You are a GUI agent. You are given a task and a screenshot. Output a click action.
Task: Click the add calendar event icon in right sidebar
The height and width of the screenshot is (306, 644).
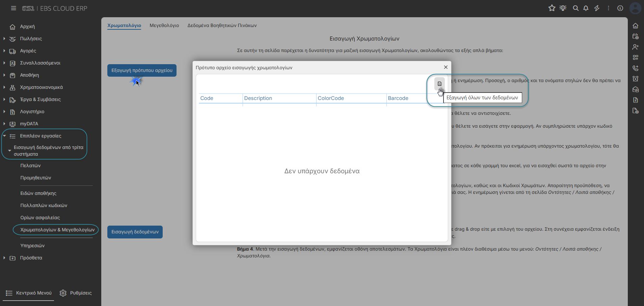point(636,36)
